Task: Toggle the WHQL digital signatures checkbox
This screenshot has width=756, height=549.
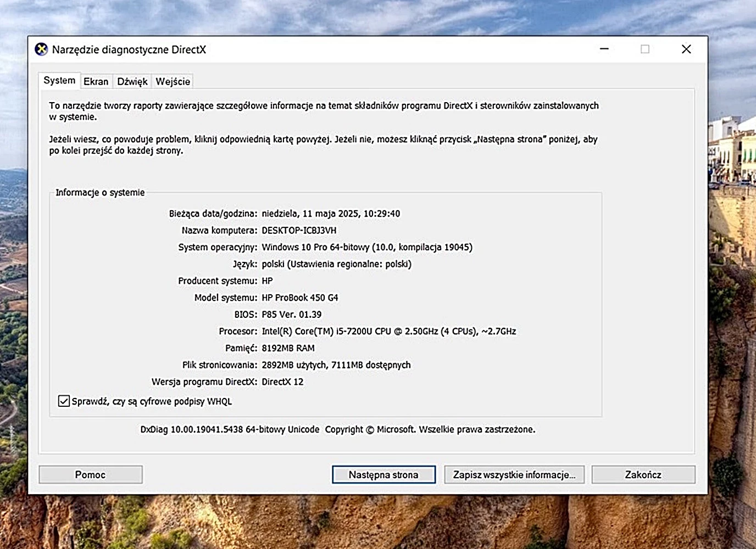Action: pyautogui.click(x=64, y=401)
